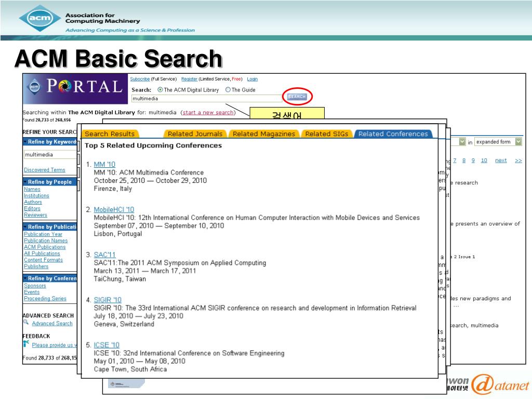Go to results page 8
This screenshot has width=532, height=399.
coord(464,161)
